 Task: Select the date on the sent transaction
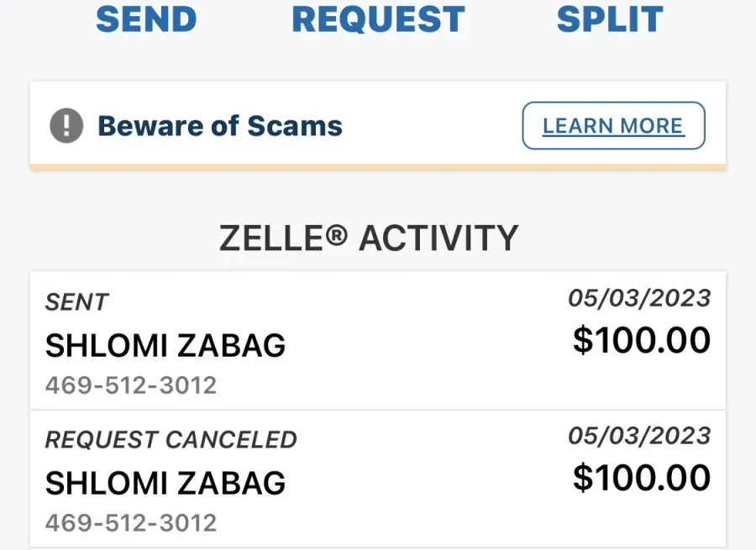639,298
